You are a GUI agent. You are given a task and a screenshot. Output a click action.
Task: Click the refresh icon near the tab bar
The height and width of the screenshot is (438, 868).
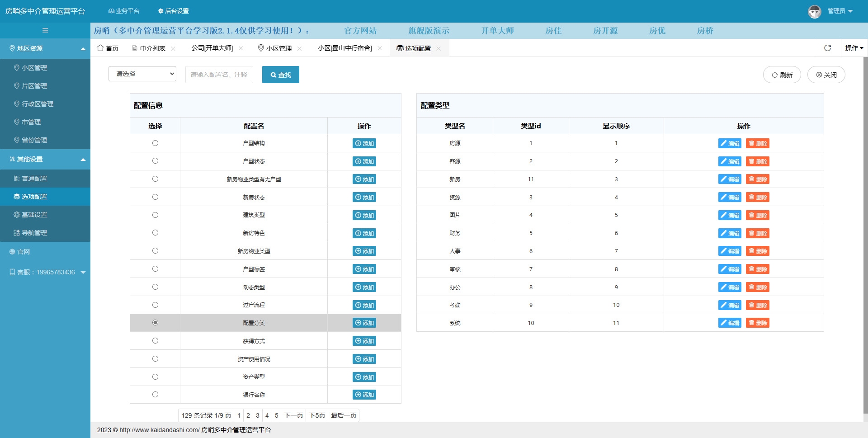[828, 48]
